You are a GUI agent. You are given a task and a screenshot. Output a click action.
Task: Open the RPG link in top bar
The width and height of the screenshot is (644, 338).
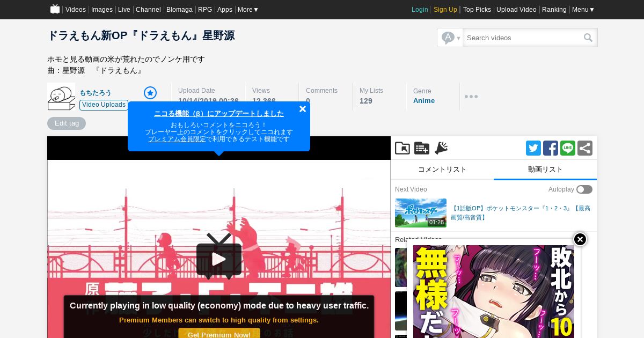(x=205, y=10)
